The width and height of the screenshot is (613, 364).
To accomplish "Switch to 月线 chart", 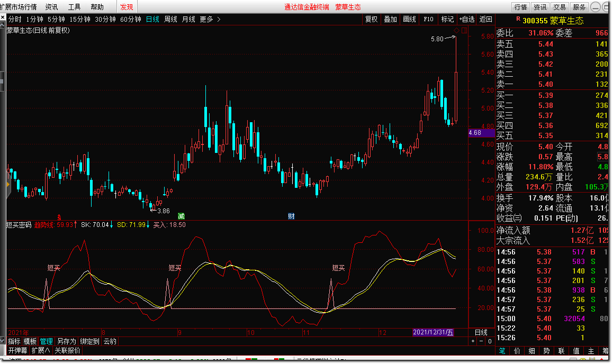I will pos(188,19).
